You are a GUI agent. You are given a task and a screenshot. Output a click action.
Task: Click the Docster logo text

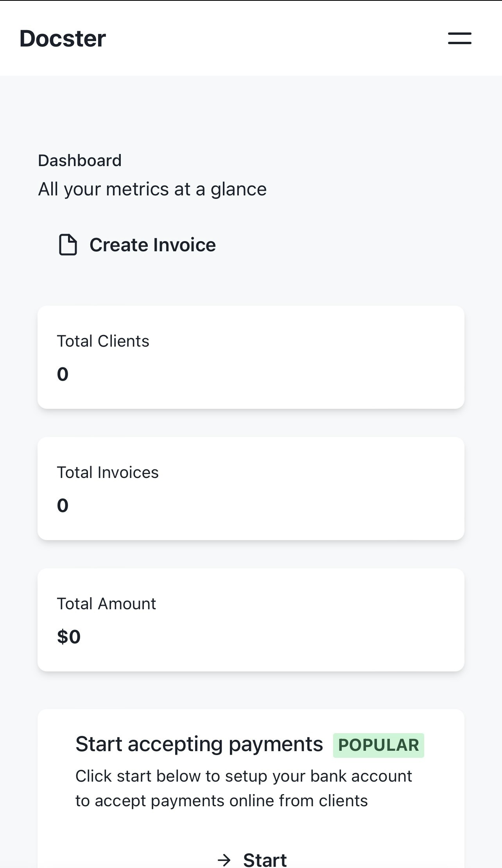(x=63, y=38)
